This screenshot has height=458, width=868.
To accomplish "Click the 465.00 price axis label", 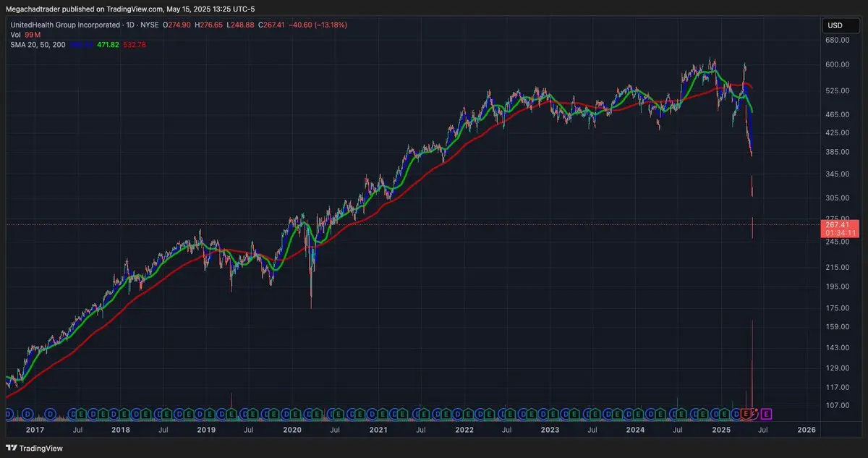I will tap(838, 114).
